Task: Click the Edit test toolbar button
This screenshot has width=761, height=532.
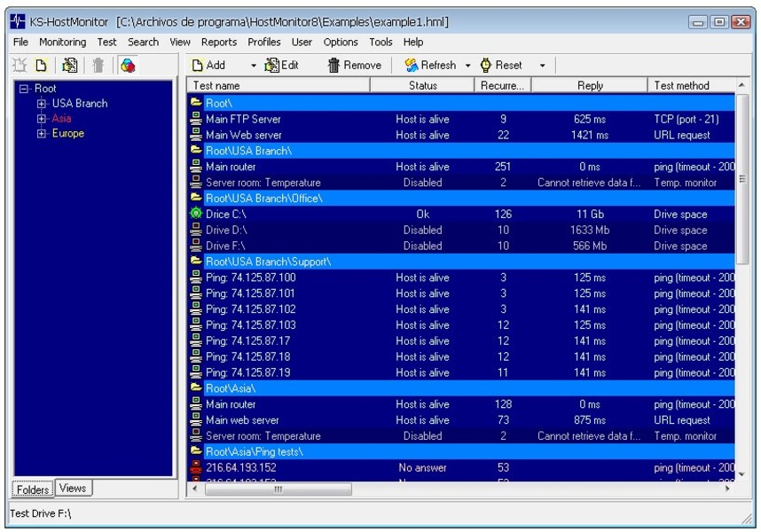Action: 281,66
